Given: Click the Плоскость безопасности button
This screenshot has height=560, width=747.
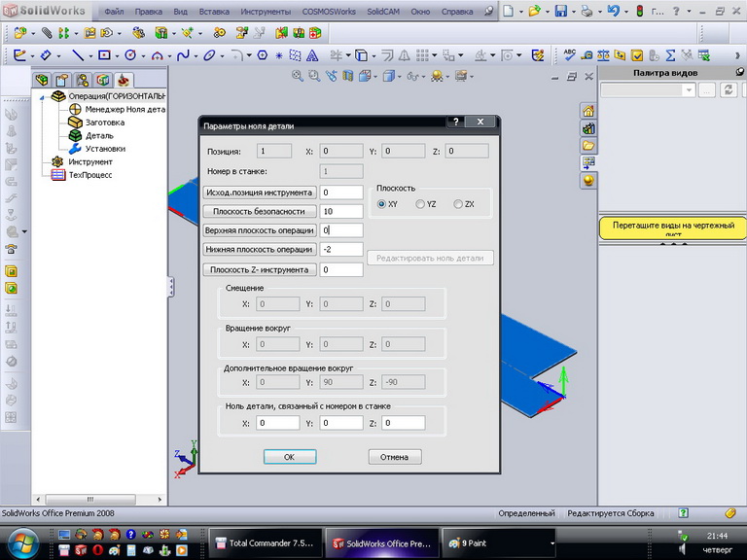Looking at the screenshot, I should tap(259, 211).
